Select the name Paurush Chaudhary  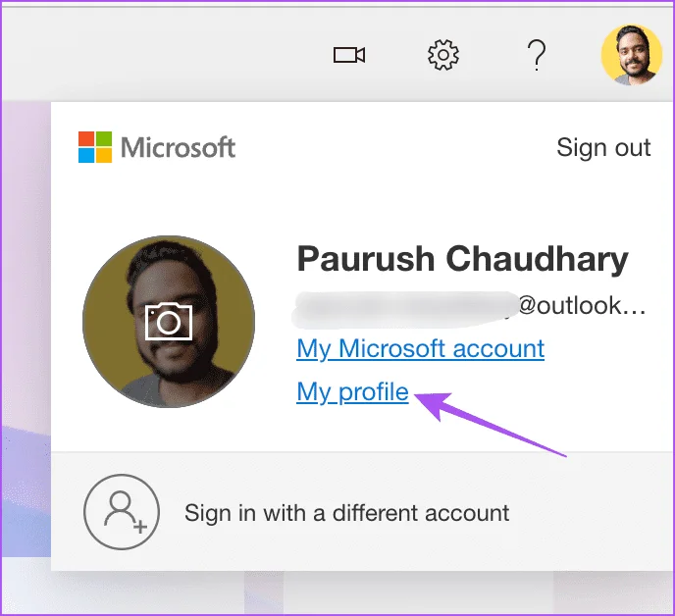click(x=463, y=259)
